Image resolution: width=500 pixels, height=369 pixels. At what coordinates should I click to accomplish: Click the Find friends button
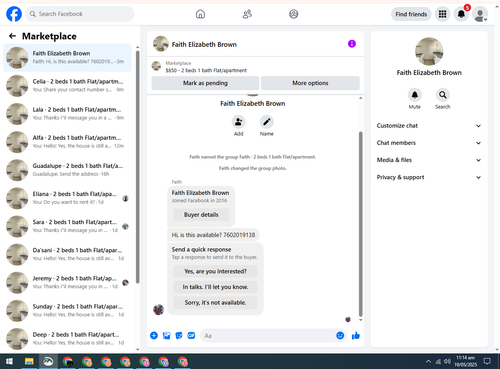coord(411,14)
